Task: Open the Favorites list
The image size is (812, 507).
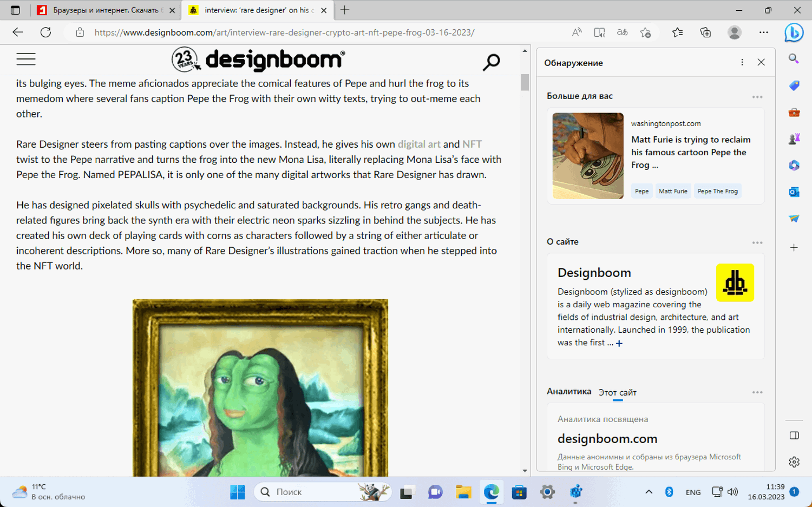Action: tap(678, 32)
